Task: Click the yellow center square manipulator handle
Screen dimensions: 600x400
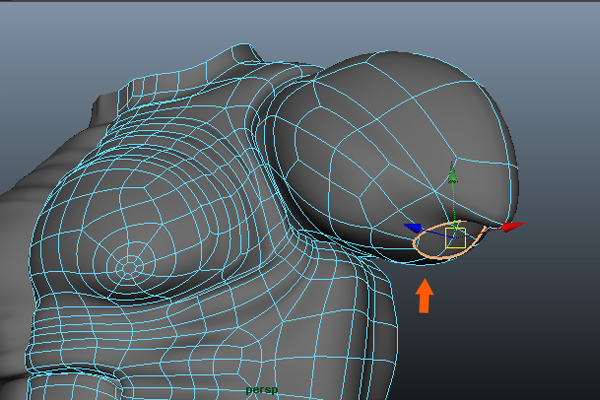Action: (455, 238)
